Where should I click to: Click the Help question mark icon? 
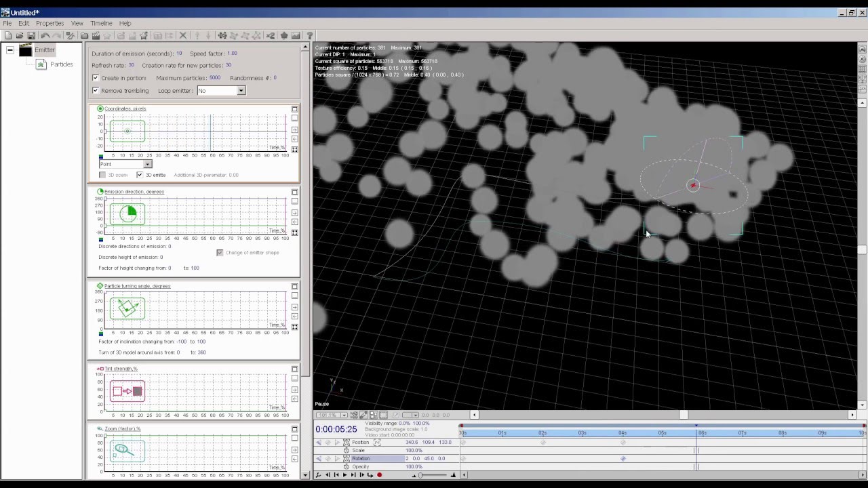pyautogui.click(x=309, y=35)
